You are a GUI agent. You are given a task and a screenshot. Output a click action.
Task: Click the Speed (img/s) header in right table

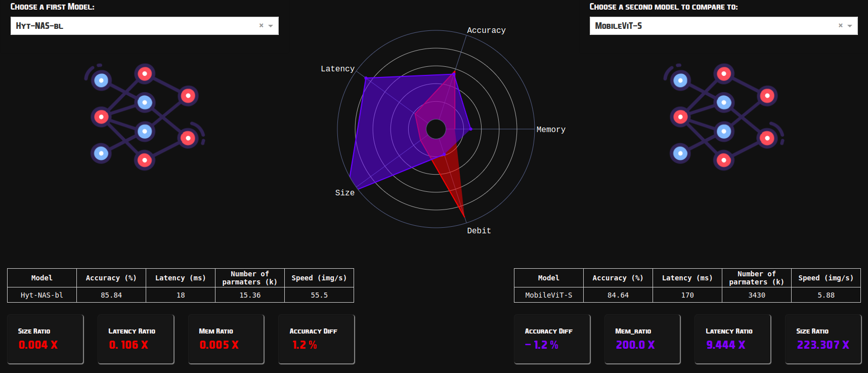(826, 278)
